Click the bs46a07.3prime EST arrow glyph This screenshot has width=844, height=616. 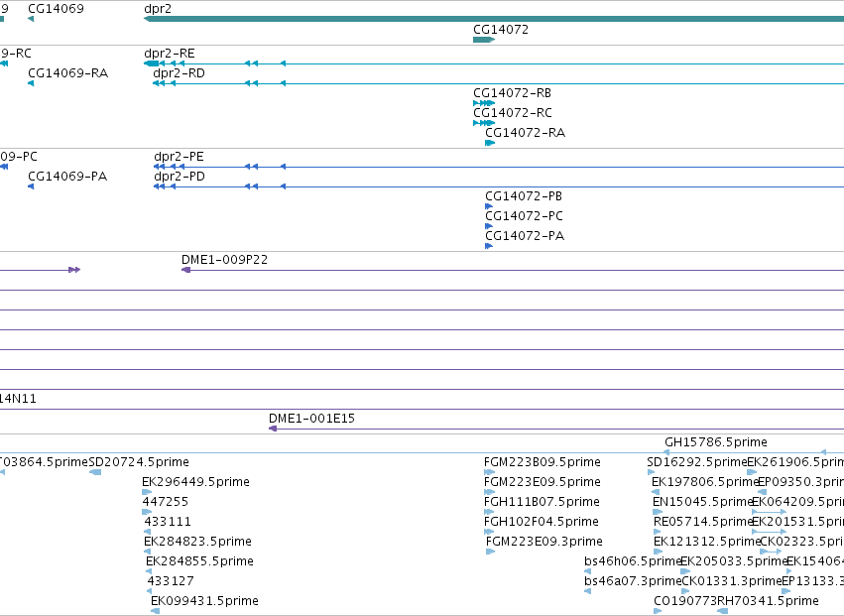coord(587,592)
